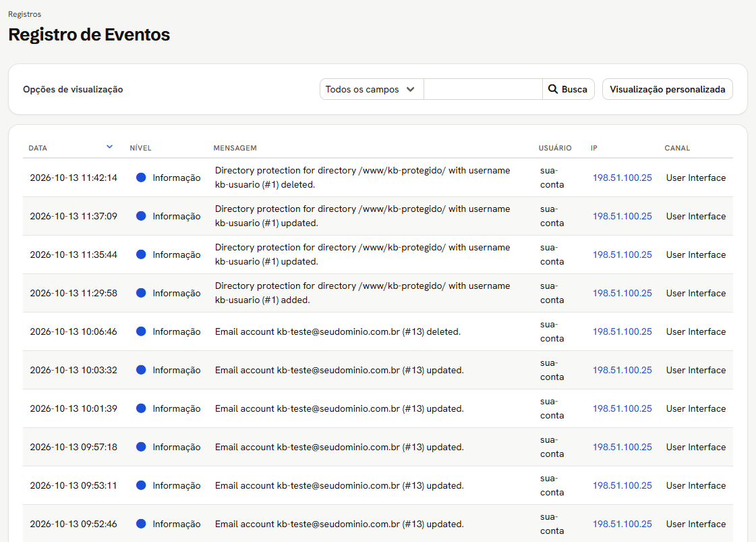The image size is (756, 542).
Task: Click the CANAL column header
Action: (677, 148)
